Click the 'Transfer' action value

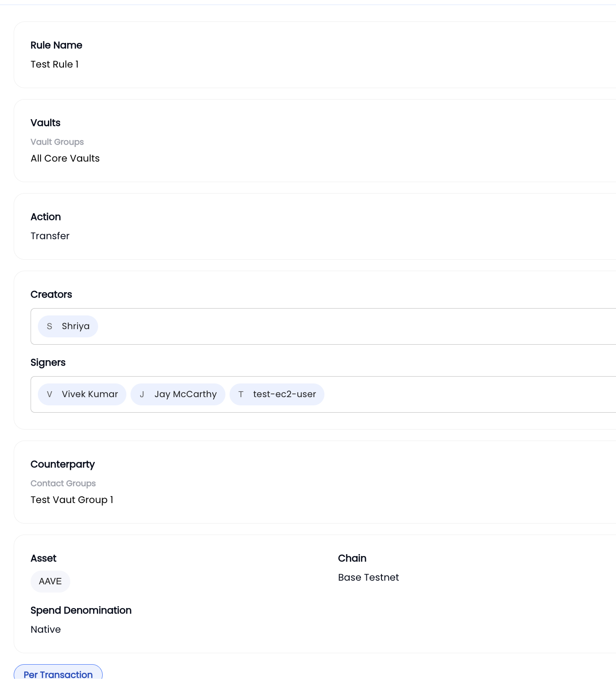click(x=50, y=236)
